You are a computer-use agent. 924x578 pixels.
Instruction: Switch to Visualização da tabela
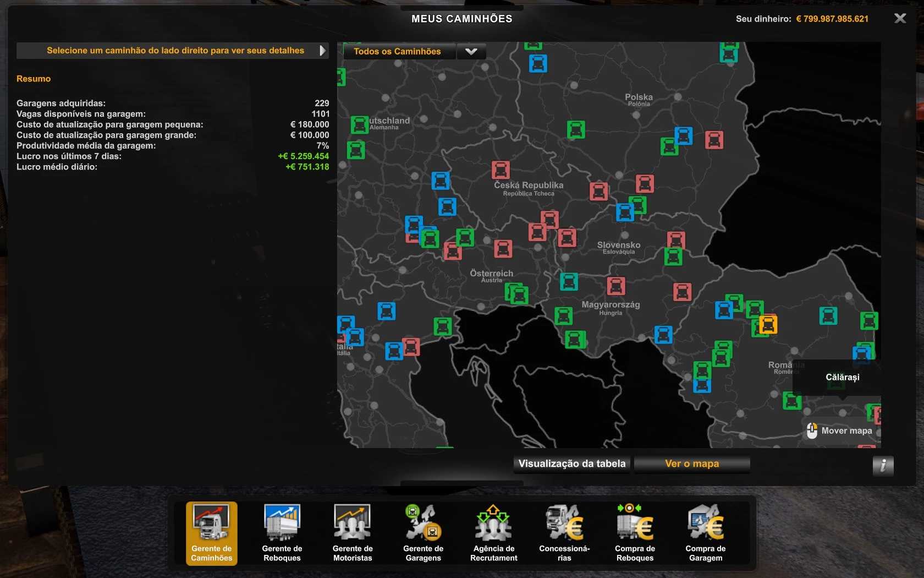tap(571, 464)
